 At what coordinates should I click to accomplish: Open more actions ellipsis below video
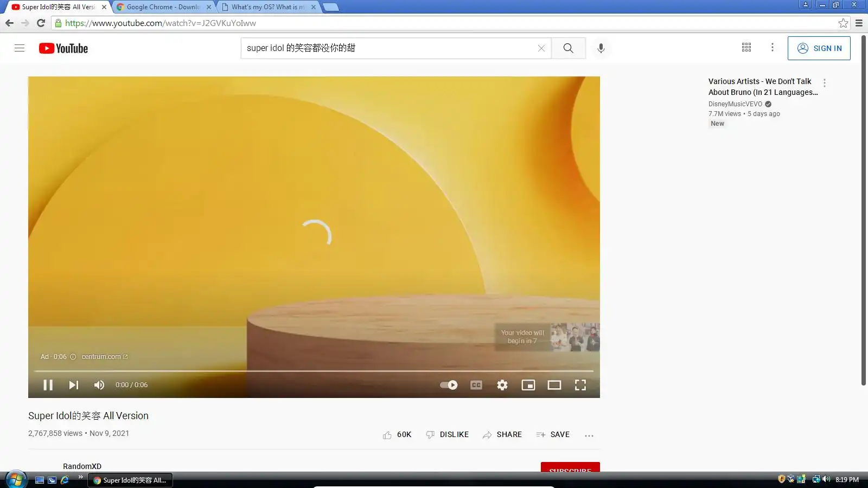coord(589,435)
